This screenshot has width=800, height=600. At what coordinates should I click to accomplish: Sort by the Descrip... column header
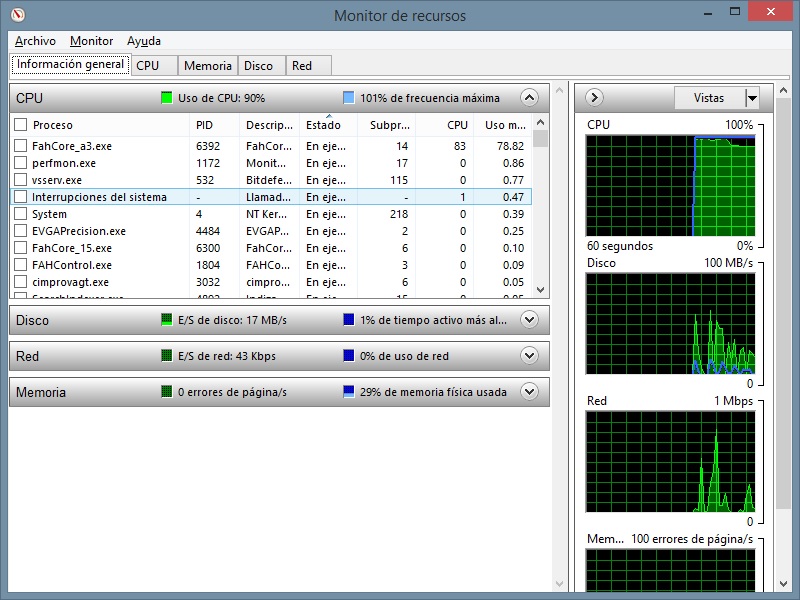point(269,125)
